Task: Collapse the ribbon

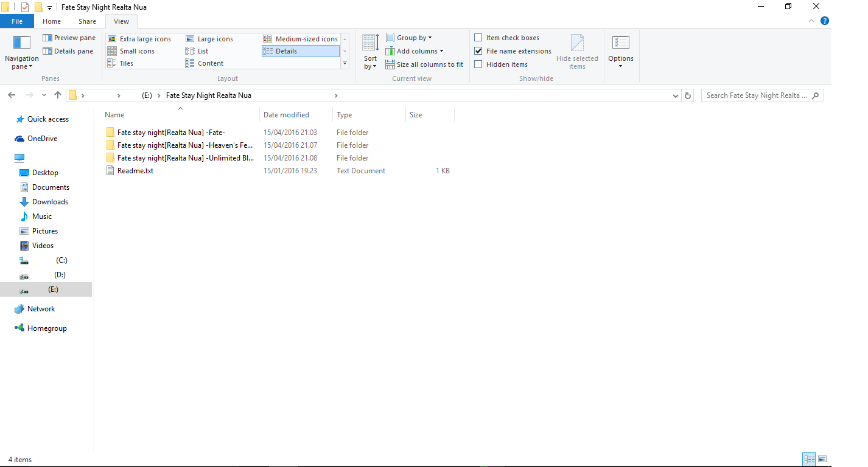Action: [811, 21]
